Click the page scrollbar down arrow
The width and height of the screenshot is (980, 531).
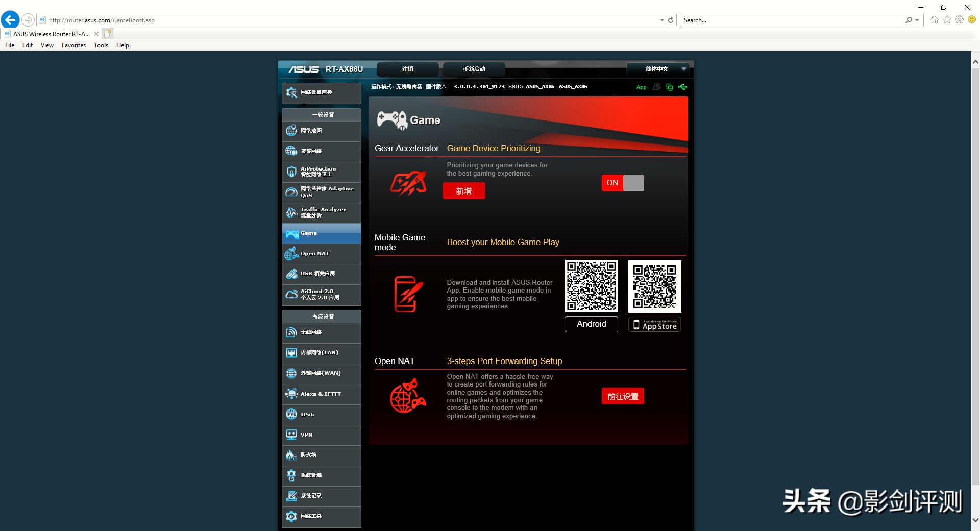pos(975,521)
